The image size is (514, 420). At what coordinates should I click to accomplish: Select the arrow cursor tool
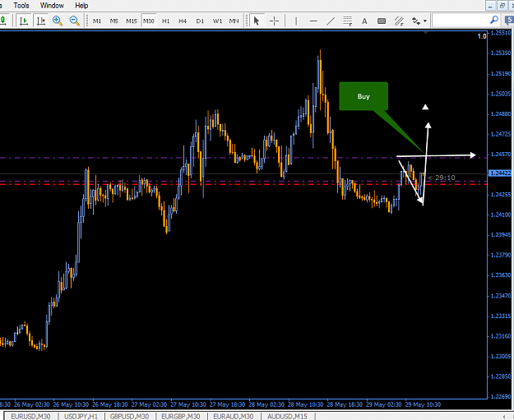(x=257, y=21)
